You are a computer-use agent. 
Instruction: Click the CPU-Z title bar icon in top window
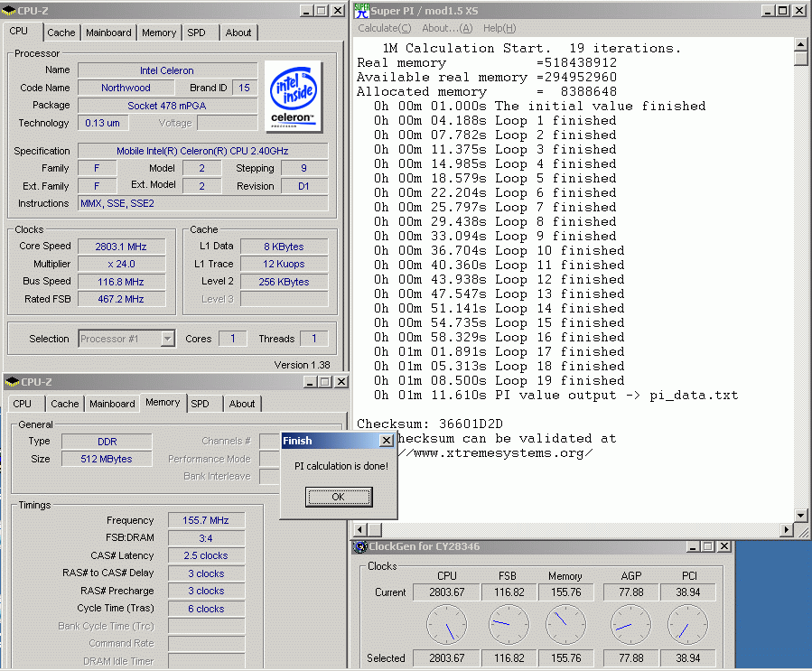[9, 11]
